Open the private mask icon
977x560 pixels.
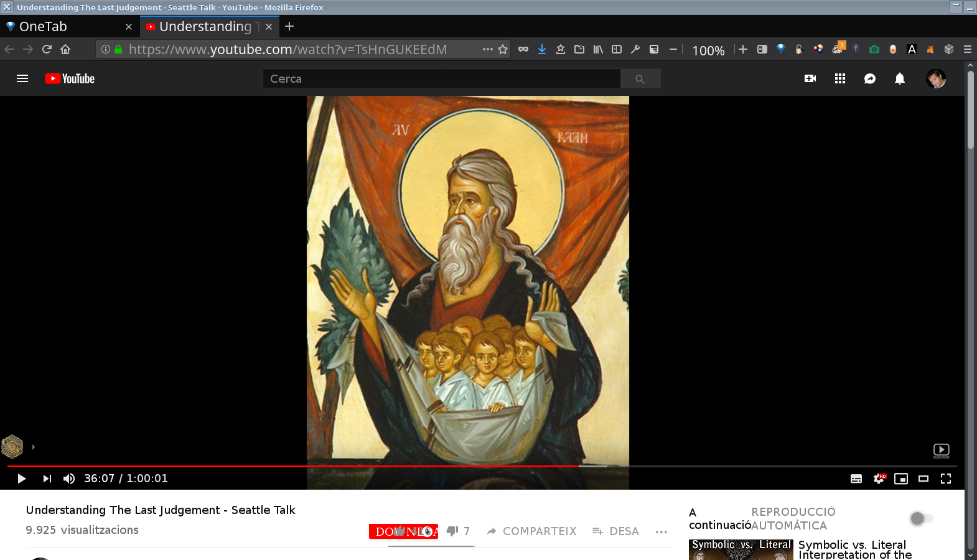click(523, 49)
